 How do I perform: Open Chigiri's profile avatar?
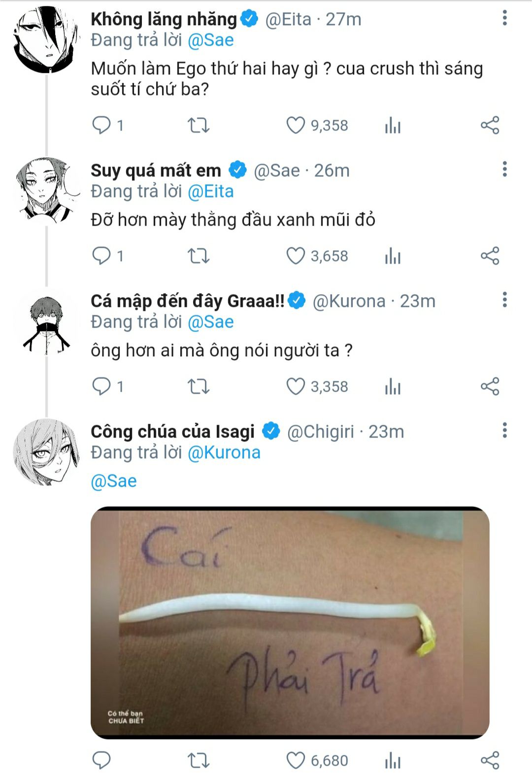point(46,452)
